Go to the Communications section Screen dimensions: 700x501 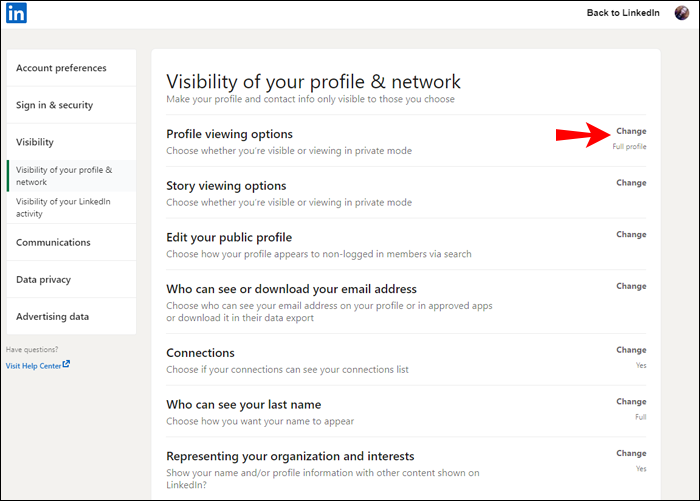click(x=53, y=242)
